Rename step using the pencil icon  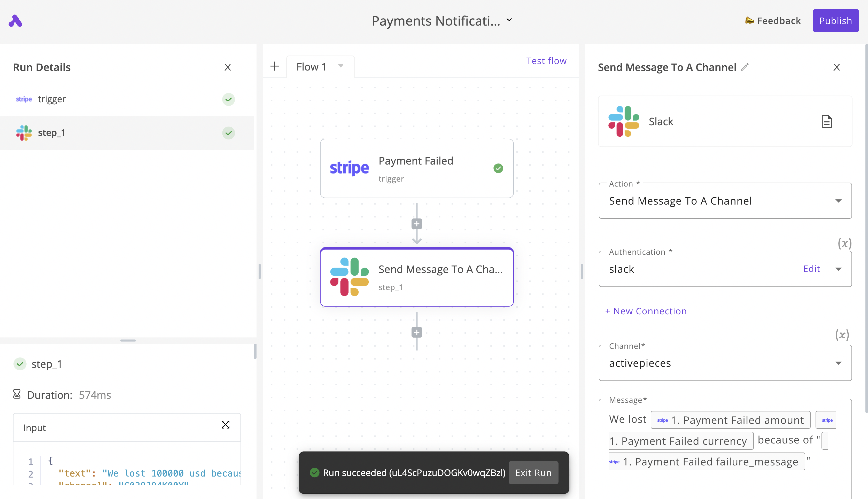(x=745, y=67)
